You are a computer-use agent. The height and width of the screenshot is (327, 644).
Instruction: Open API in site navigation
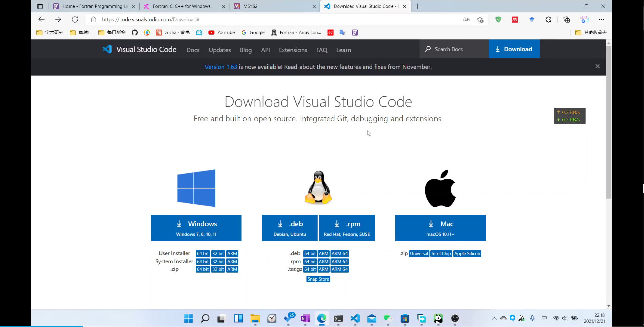click(x=265, y=50)
